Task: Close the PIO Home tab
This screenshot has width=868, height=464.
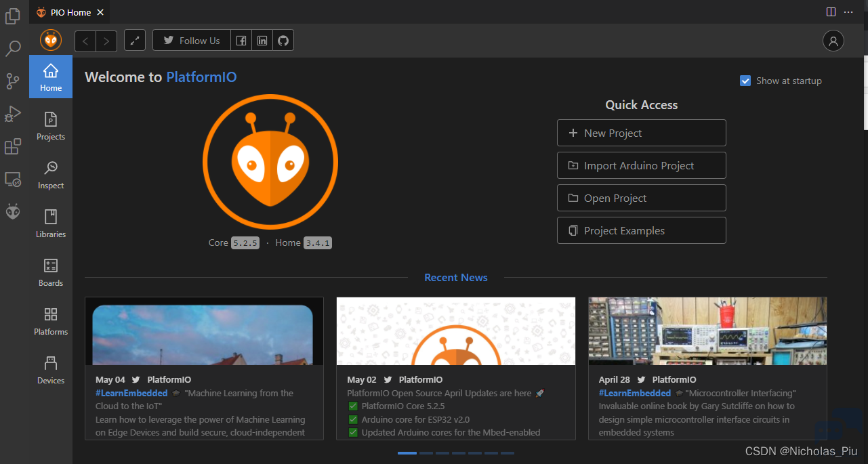Action: tap(100, 12)
